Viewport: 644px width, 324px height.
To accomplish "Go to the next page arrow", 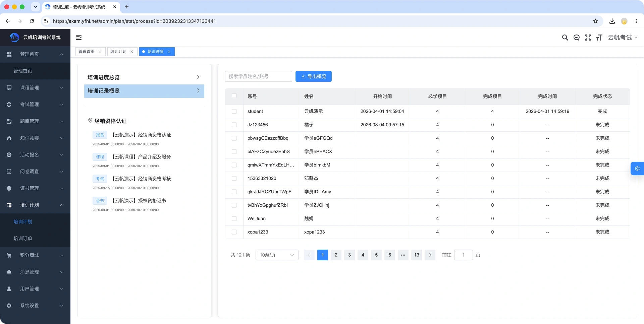I will [430, 255].
